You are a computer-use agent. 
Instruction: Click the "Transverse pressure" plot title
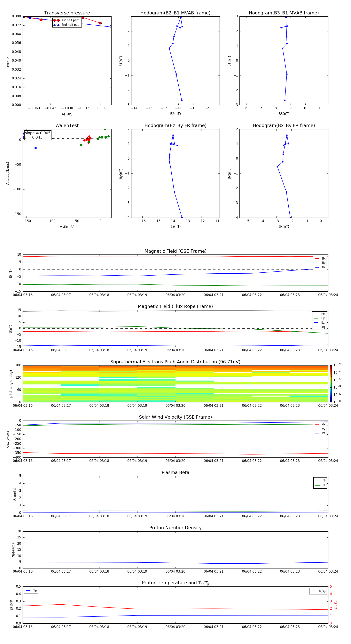(x=67, y=13)
